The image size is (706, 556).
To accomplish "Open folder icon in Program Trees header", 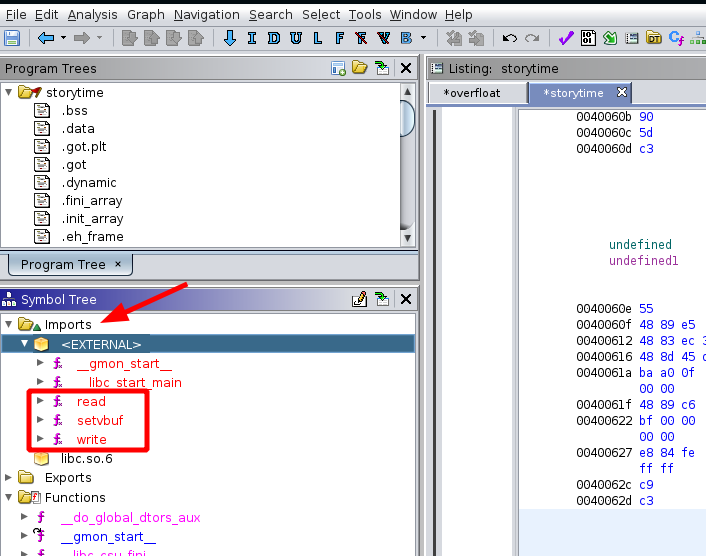I will coord(359,68).
